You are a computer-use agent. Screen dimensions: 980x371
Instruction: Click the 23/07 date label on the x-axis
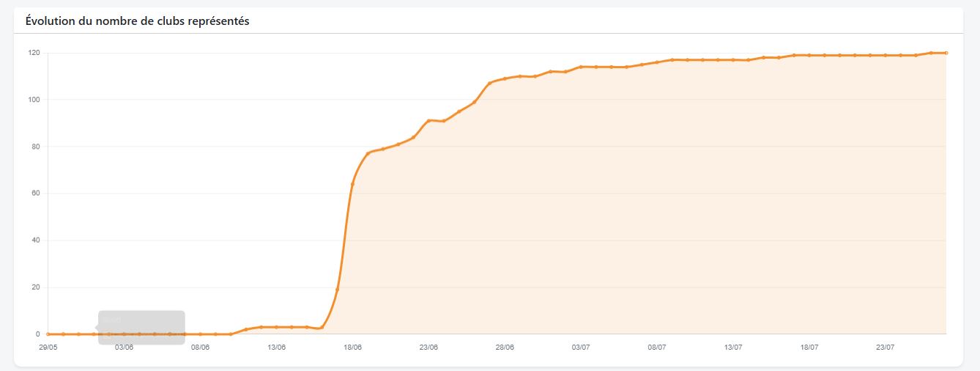(x=886, y=348)
